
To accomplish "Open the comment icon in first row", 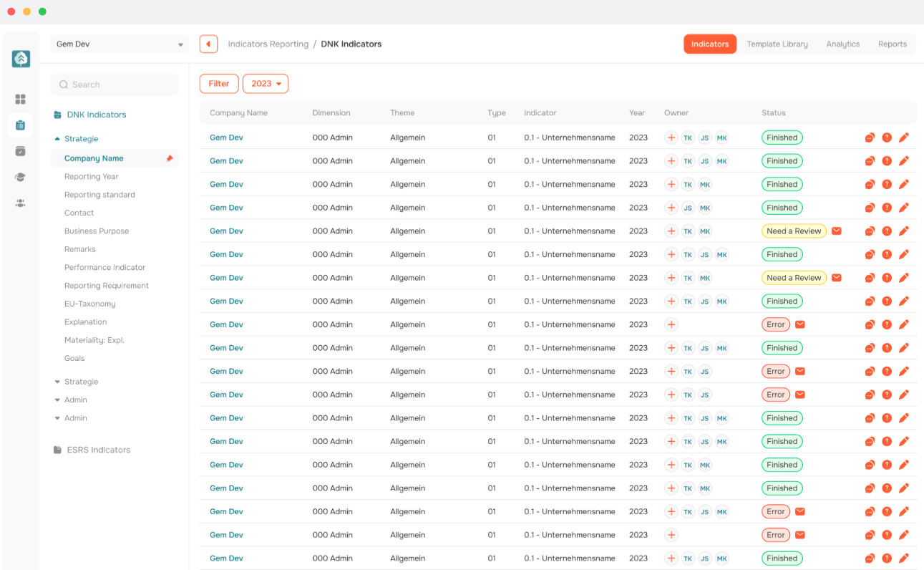I will 870,137.
